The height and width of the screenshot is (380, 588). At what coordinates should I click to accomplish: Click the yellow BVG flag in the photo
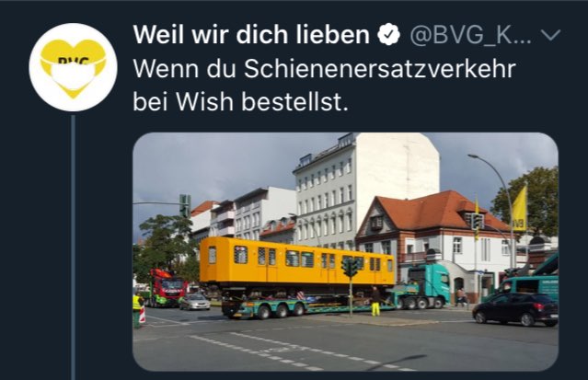pyautogui.click(x=519, y=209)
